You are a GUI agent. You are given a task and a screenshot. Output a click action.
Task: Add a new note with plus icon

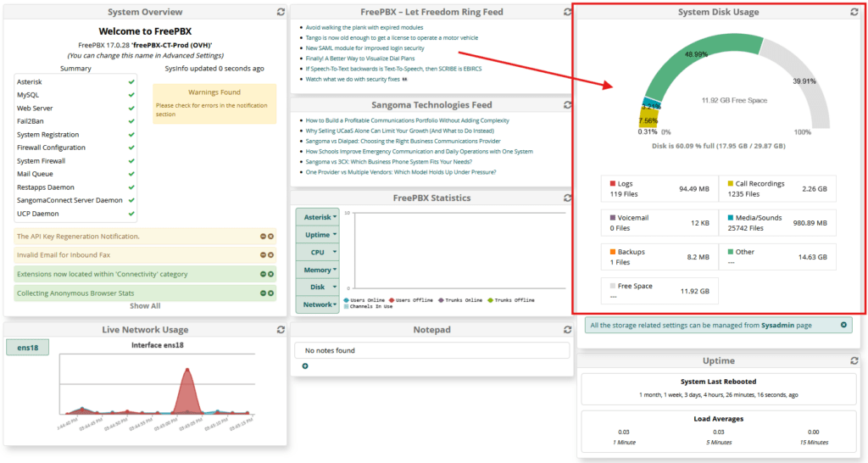point(305,366)
